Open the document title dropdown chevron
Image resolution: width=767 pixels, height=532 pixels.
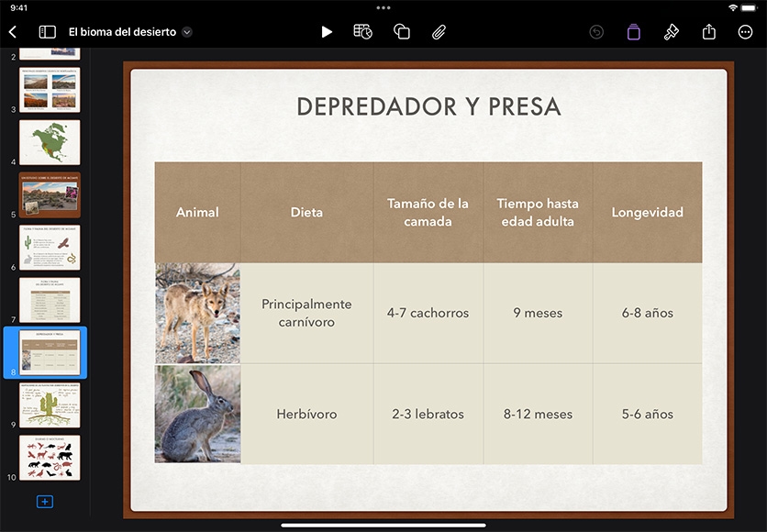coord(187,32)
